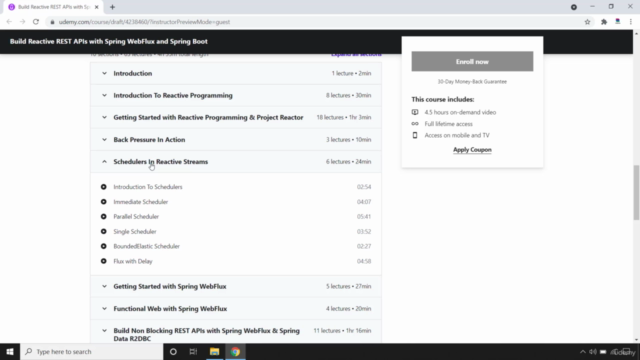The width and height of the screenshot is (640, 360).
Task: Close the Build Reactive REST APIs tab
Action: [x=97, y=7]
